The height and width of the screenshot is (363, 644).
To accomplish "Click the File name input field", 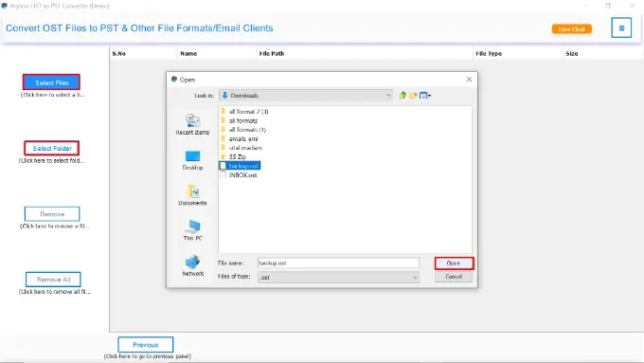I will [x=338, y=263].
